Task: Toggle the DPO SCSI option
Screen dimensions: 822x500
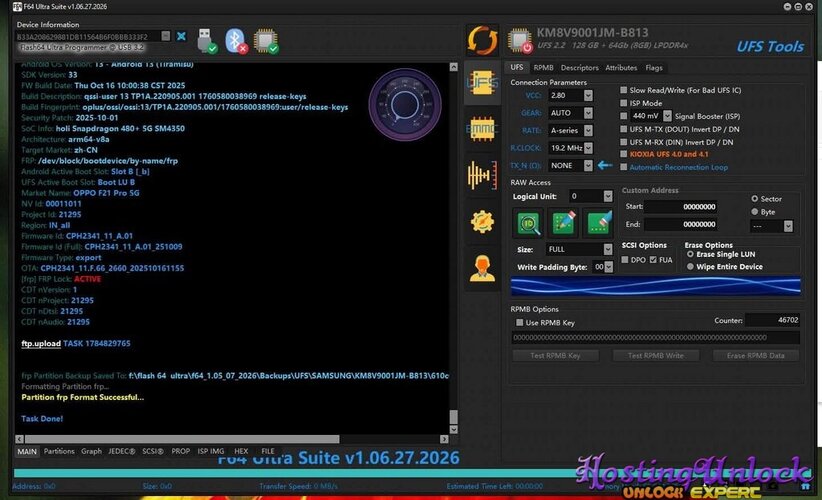Action: 625,259
